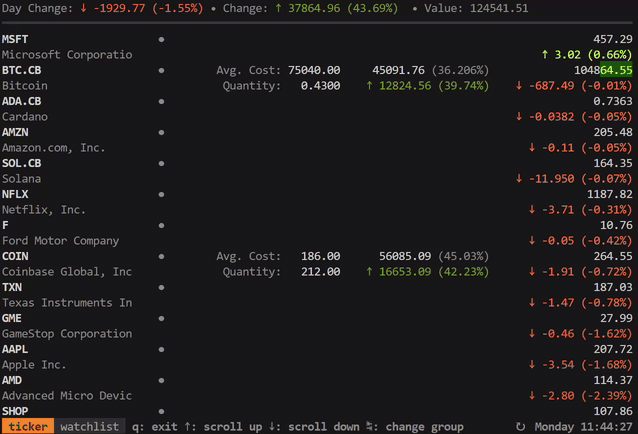This screenshot has width=638, height=434.
Task: Click the change group tab-key icon
Action: click(x=370, y=426)
